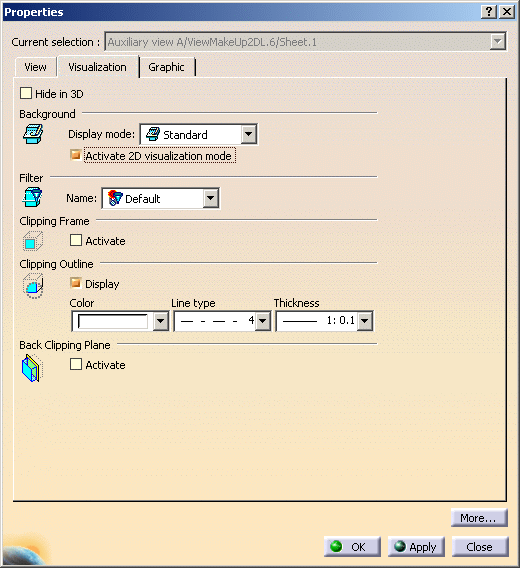This screenshot has width=520, height=568.
Task: Click the More... button
Action: click(x=479, y=518)
